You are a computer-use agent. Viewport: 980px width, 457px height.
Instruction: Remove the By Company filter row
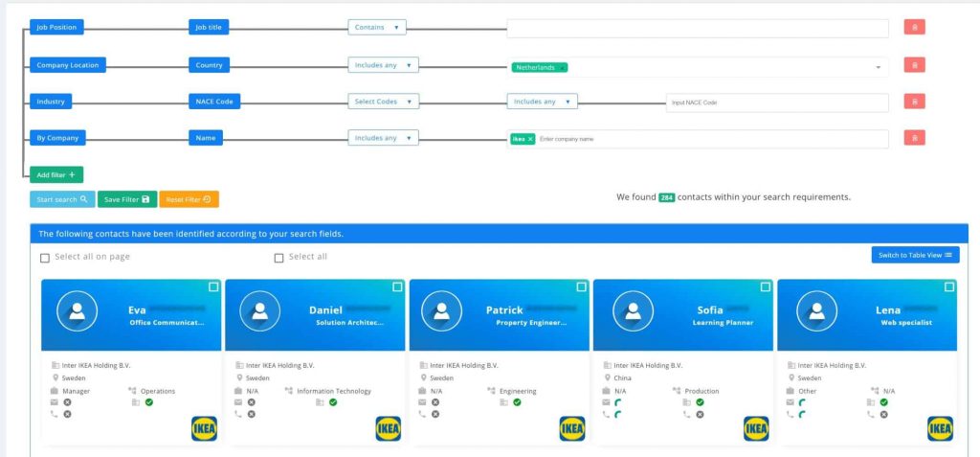(x=914, y=138)
